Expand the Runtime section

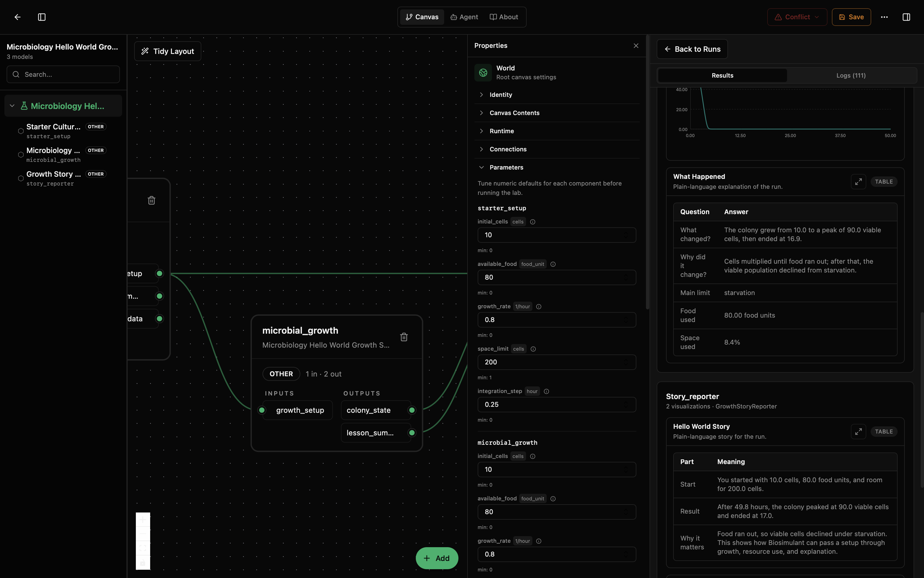557,131
